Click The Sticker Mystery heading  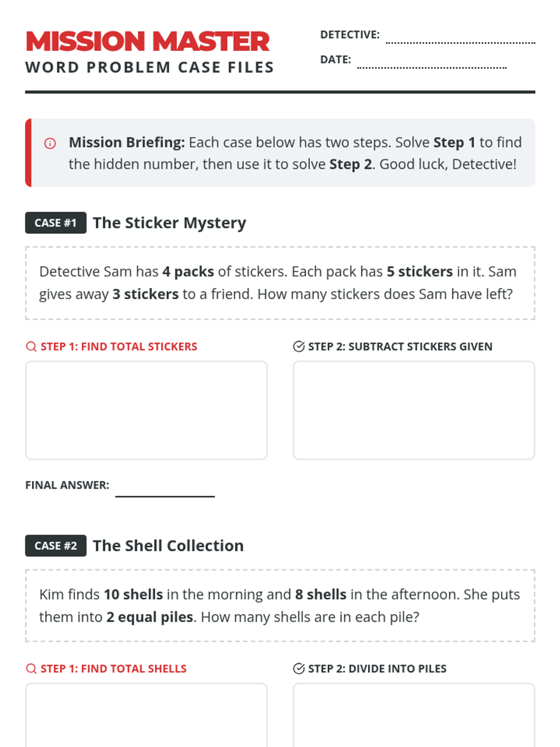(x=169, y=223)
